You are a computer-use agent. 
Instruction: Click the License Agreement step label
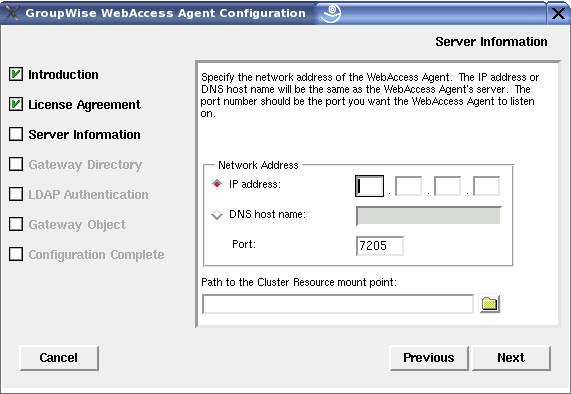(84, 105)
